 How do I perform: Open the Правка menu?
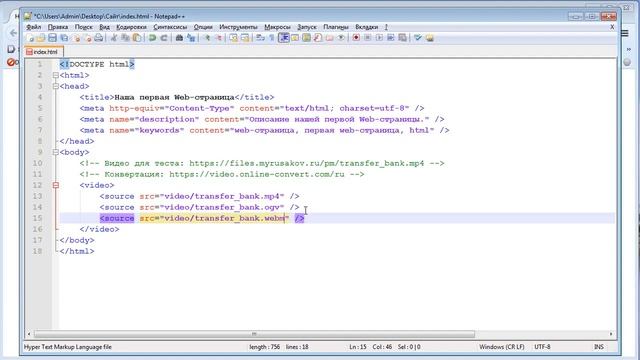tap(58, 27)
